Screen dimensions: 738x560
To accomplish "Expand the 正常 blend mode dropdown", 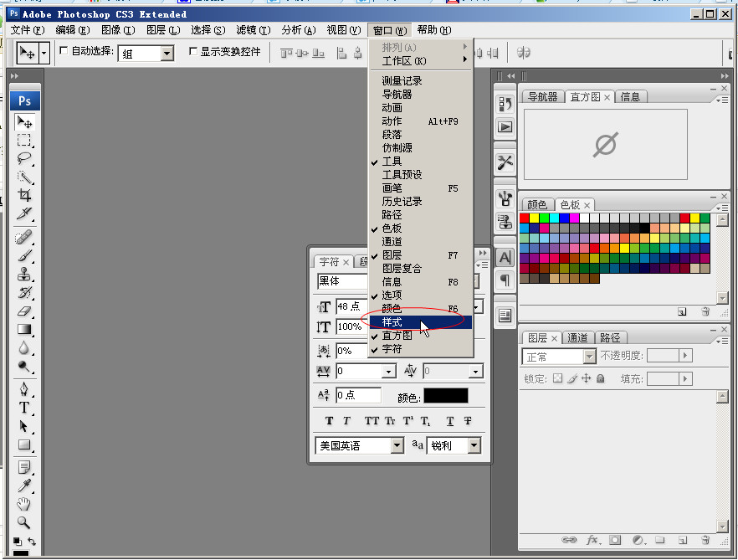I will (x=588, y=357).
